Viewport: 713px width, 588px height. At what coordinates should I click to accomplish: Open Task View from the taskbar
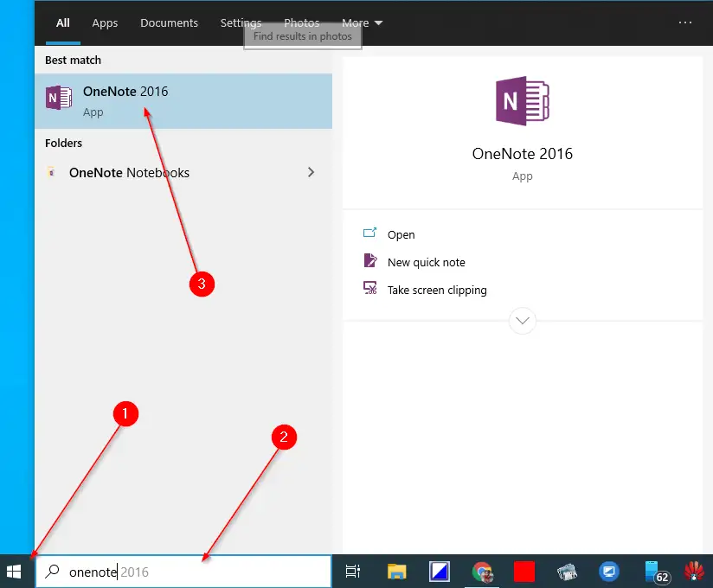coord(353,572)
